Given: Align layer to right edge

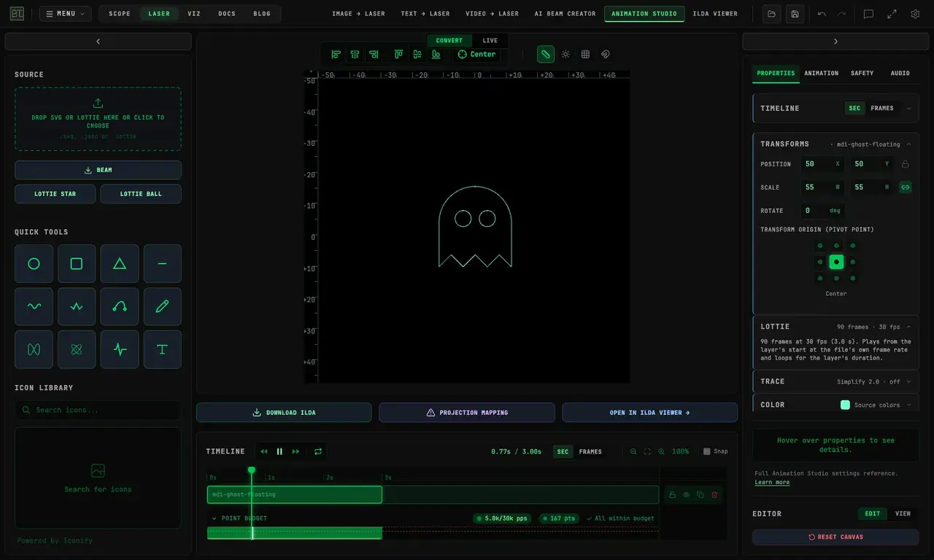Looking at the screenshot, I should [x=374, y=54].
